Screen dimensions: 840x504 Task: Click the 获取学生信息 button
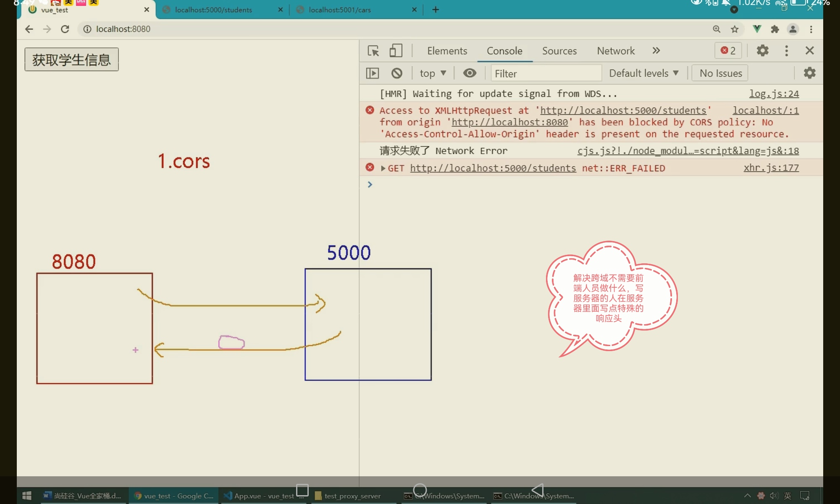click(x=71, y=60)
